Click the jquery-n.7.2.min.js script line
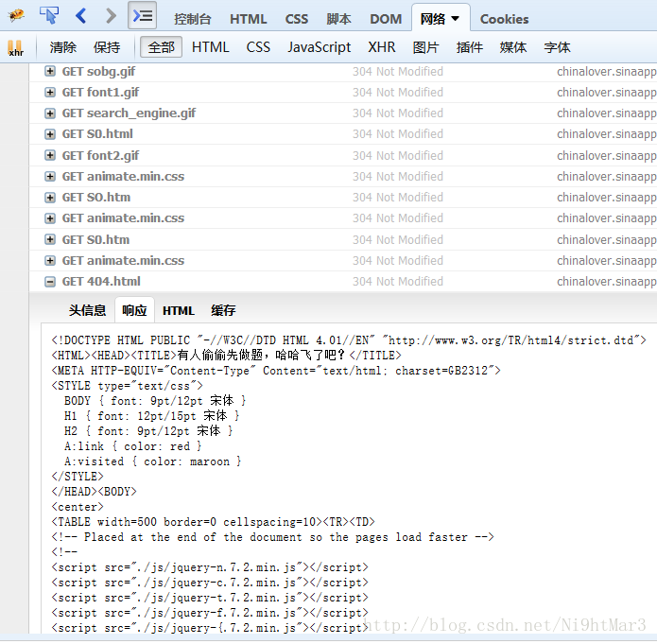The height and width of the screenshot is (644, 657). pyautogui.click(x=210, y=567)
